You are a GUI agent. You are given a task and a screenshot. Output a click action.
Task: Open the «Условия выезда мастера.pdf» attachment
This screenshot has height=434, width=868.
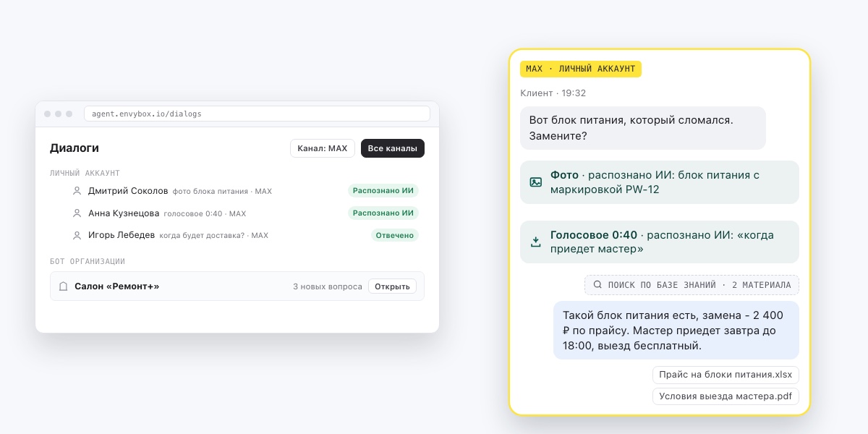[726, 396]
